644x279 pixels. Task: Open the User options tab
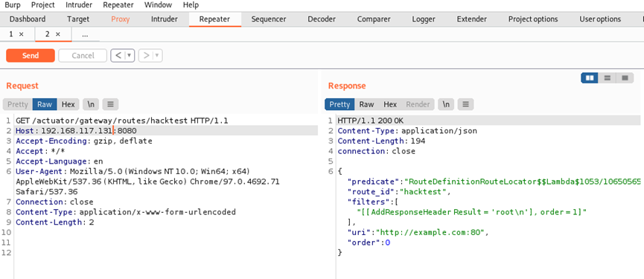point(600,19)
